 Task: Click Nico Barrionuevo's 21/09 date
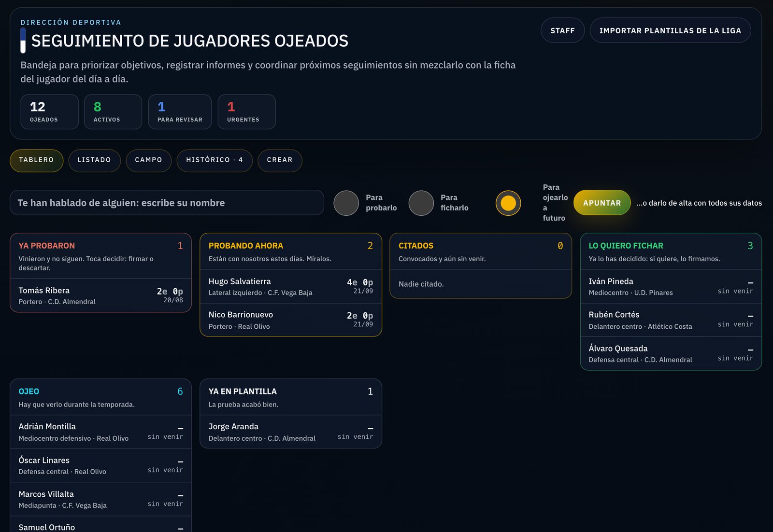click(x=363, y=324)
